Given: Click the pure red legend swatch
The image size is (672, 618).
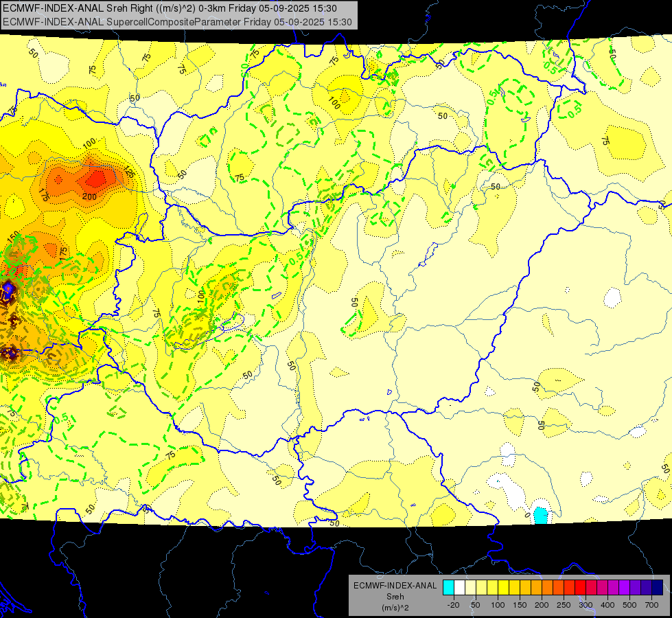Looking at the screenshot, I should [x=581, y=587].
